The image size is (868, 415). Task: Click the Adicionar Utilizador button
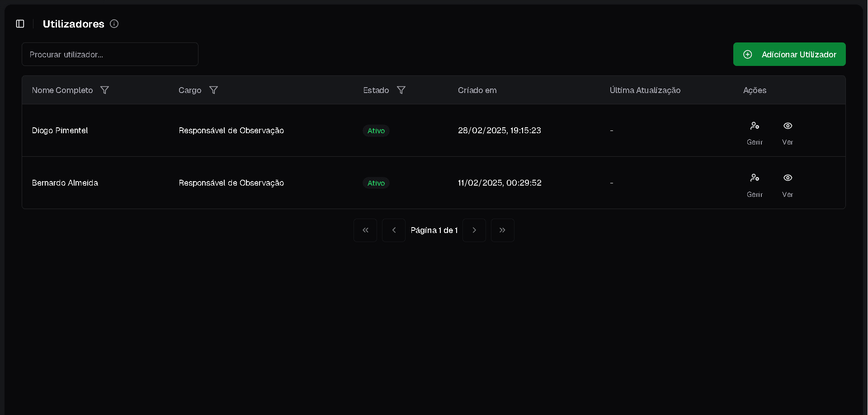pos(789,54)
